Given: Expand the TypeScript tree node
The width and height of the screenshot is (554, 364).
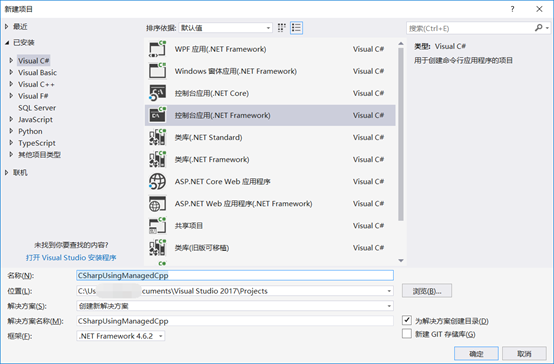Looking at the screenshot, I should coord(11,143).
